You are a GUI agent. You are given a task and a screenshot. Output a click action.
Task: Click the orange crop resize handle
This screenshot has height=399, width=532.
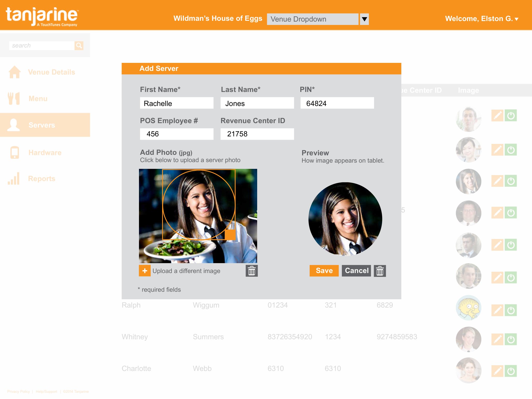(x=230, y=235)
